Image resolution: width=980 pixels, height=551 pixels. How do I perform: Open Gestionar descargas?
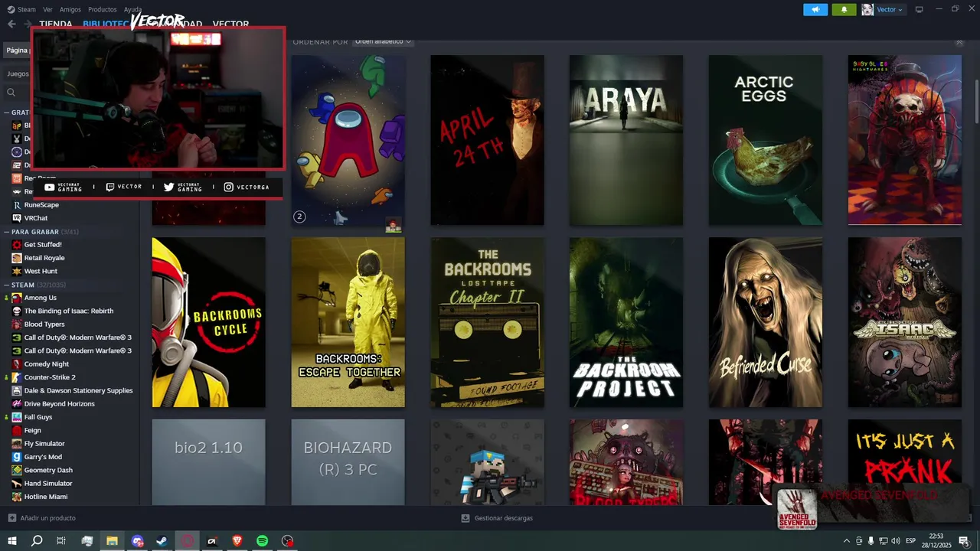tap(497, 518)
